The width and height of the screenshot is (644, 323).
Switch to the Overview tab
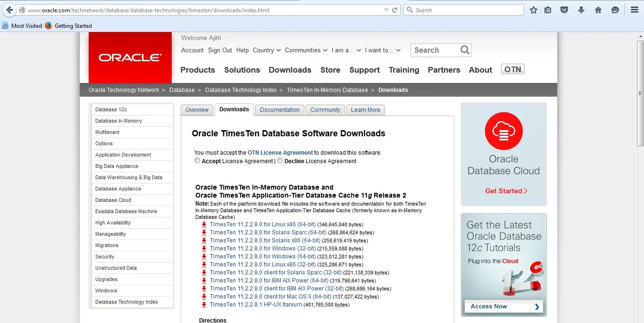[197, 110]
